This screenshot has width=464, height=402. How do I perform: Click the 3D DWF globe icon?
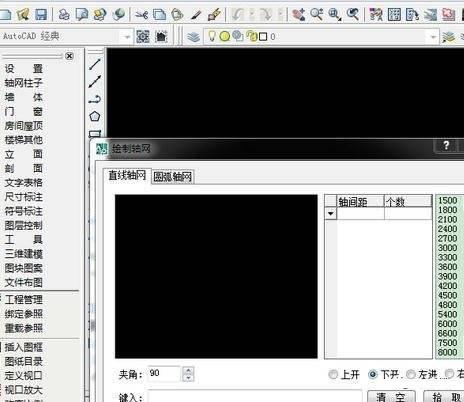118,14
